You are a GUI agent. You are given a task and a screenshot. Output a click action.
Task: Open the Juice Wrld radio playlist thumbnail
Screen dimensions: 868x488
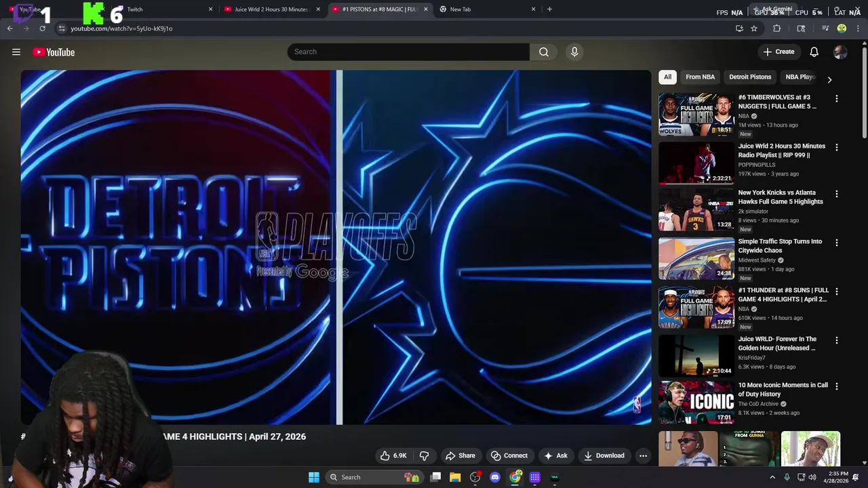(696, 163)
